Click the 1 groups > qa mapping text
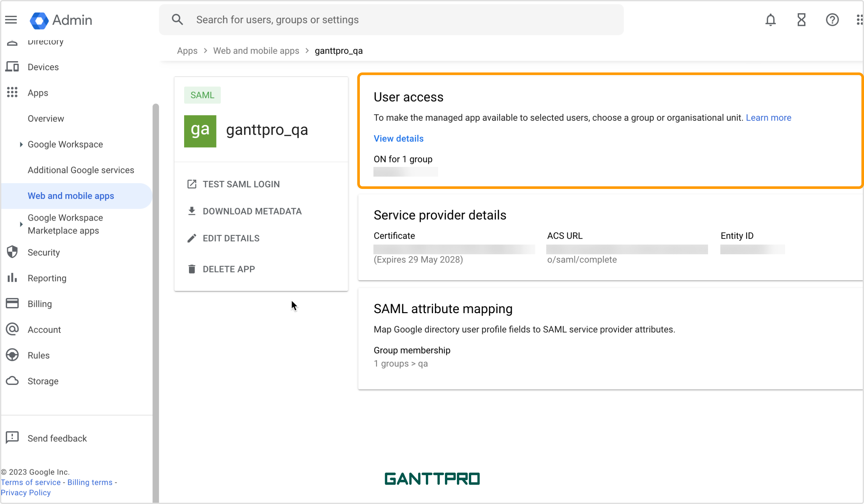This screenshot has height=504, width=864. (401, 363)
